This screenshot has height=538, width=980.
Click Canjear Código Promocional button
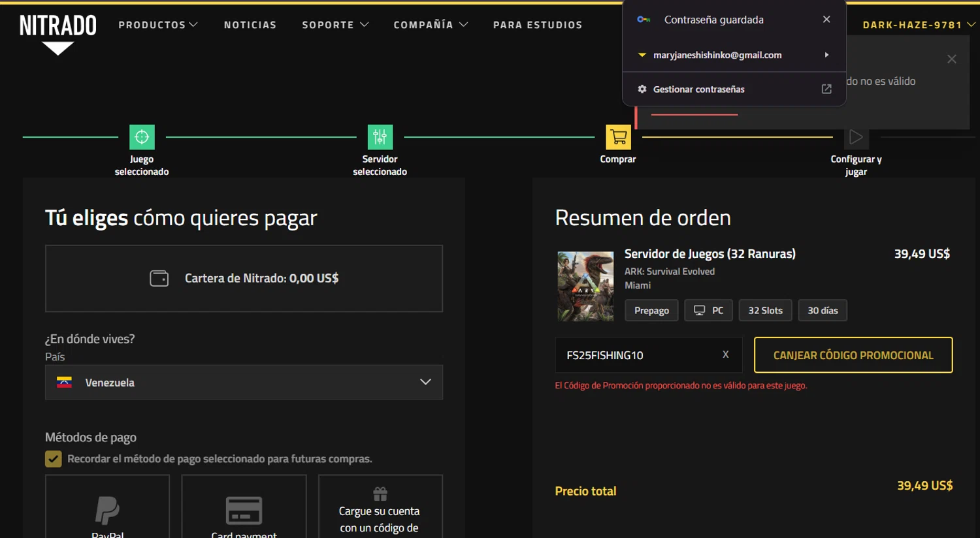coord(853,355)
